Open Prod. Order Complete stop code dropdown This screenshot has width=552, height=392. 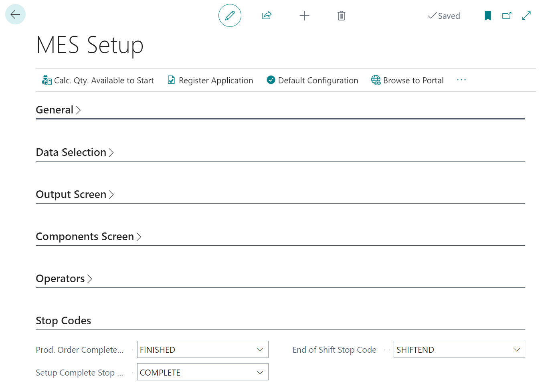(x=260, y=350)
